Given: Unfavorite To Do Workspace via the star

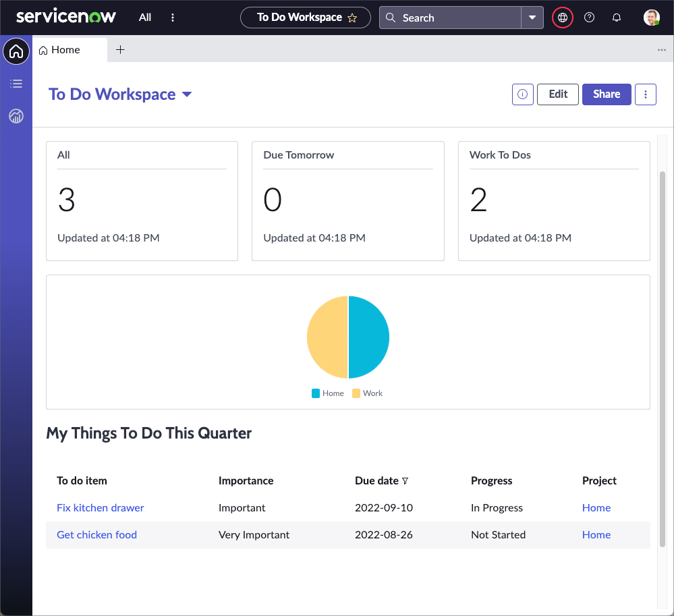Looking at the screenshot, I should (353, 18).
